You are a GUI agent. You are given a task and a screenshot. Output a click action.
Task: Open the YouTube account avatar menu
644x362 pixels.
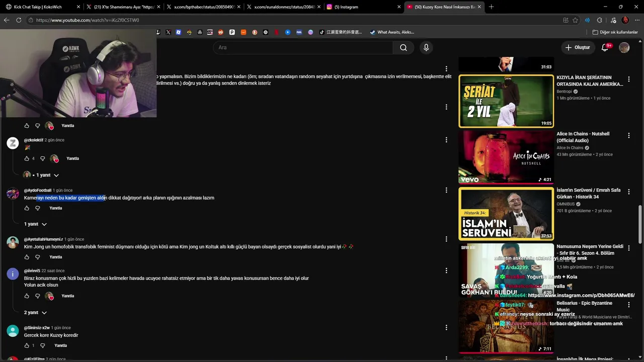tap(624, 47)
